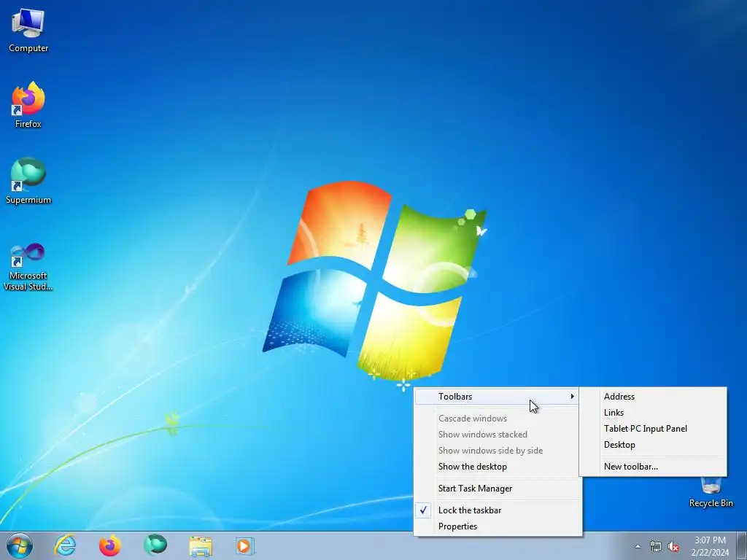Image resolution: width=747 pixels, height=560 pixels.
Task: Enable the Links toolbar
Action: coord(653,413)
